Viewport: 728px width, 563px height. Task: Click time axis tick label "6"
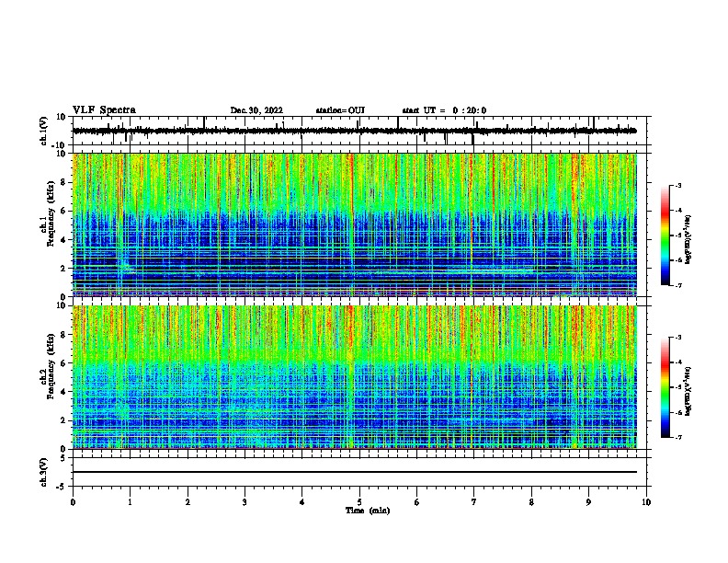click(x=417, y=502)
